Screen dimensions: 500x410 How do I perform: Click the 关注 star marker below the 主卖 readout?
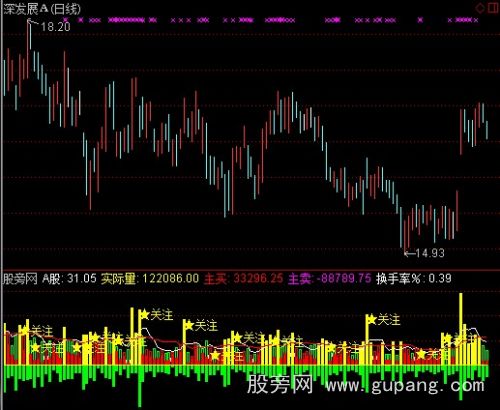383,320
